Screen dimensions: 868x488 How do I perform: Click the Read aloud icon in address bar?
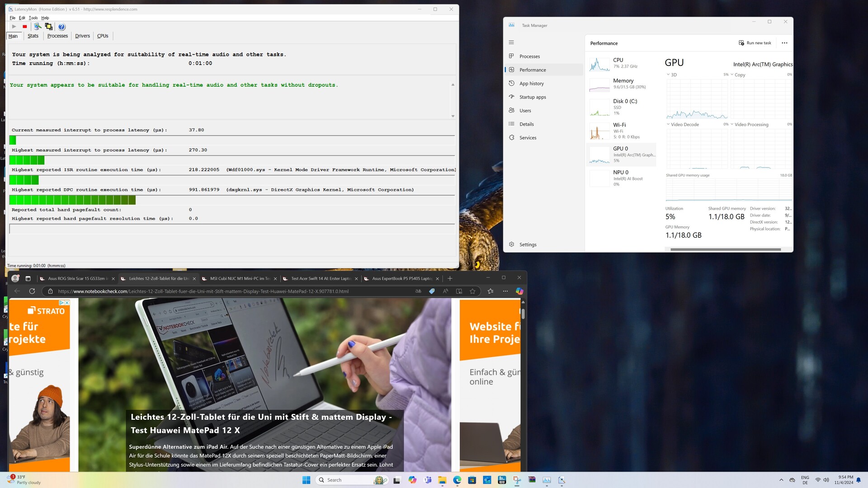click(x=445, y=291)
